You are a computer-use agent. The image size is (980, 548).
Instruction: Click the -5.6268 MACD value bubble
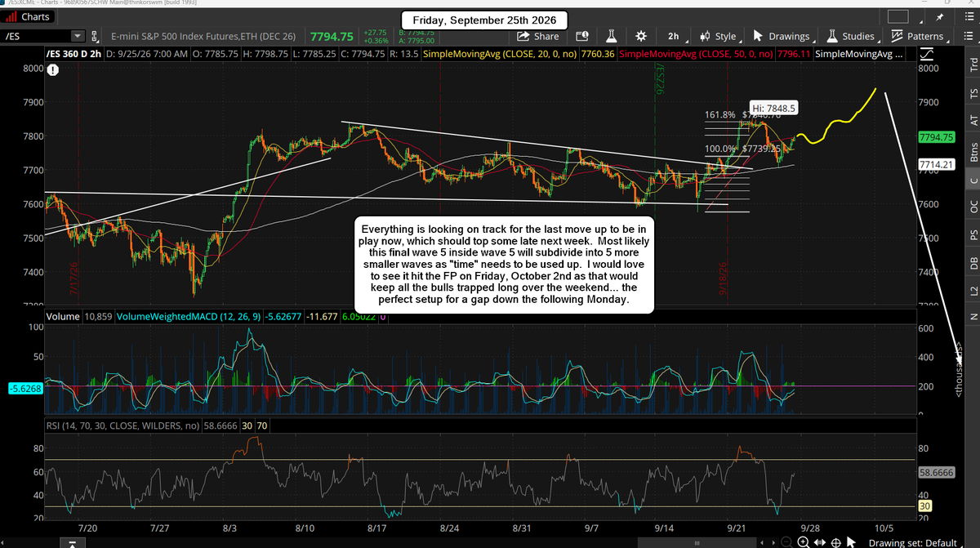(x=24, y=389)
